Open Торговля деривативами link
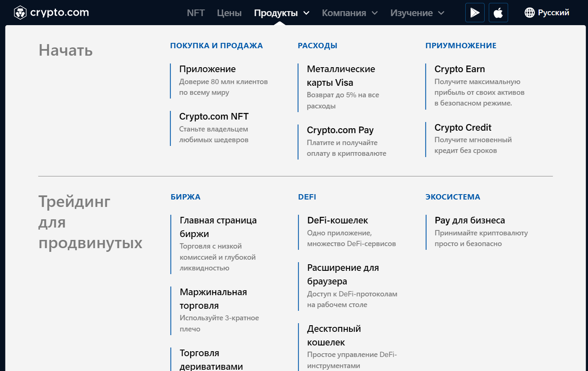Viewport: 588px width, 371px height. [x=211, y=359]
